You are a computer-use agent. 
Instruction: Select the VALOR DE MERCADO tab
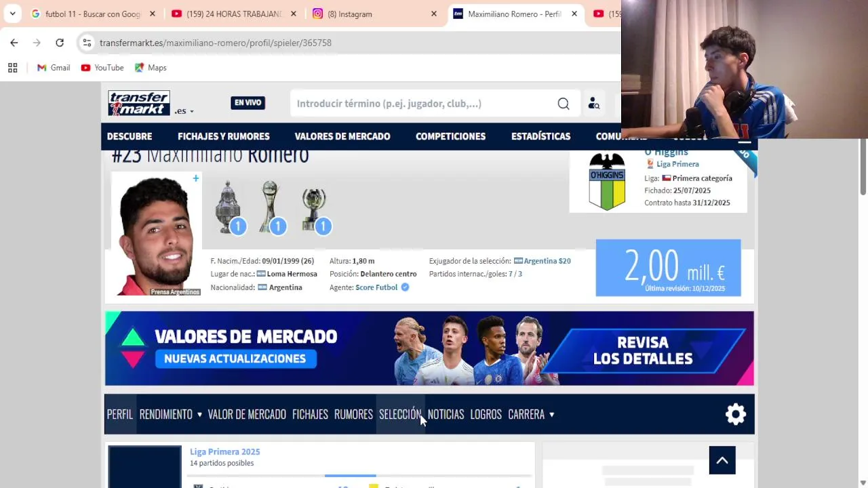pyautogui.click(x=247, y=414)
